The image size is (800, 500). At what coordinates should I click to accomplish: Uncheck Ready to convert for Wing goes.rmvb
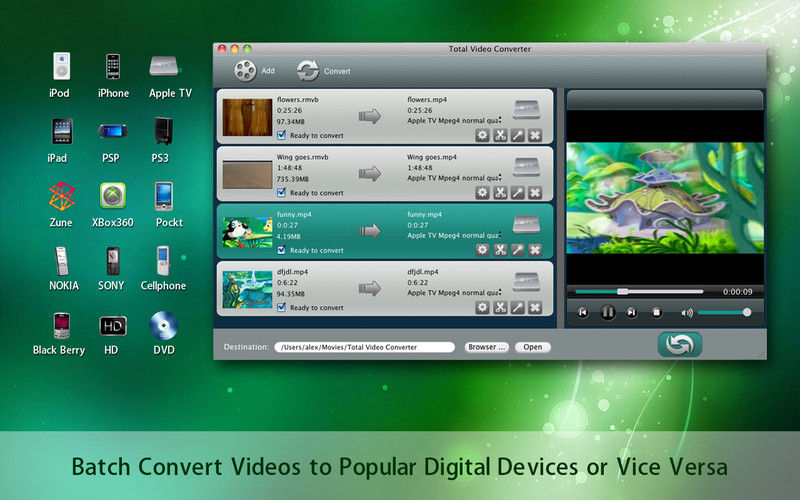pos(281,192)
